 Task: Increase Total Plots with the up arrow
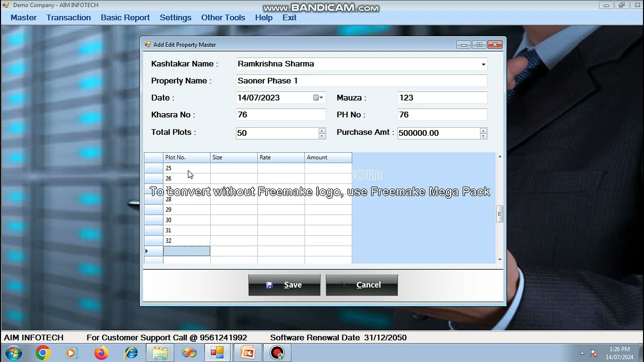(x=322, y=130)
